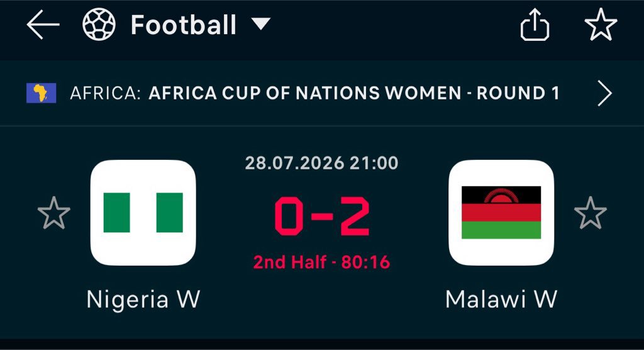Open league details via right chevron

tap(604, 93)
